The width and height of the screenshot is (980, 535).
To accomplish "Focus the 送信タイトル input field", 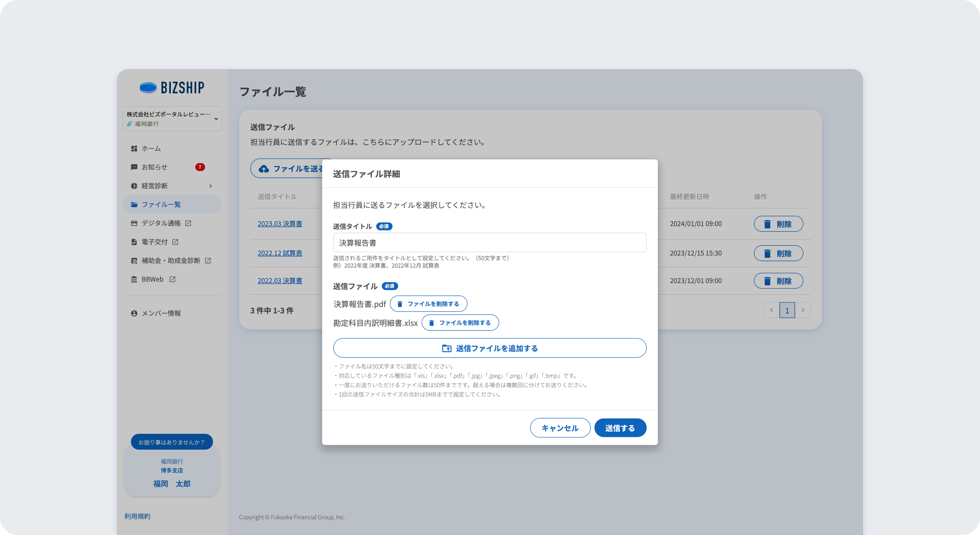I will [x=490, y=242].
